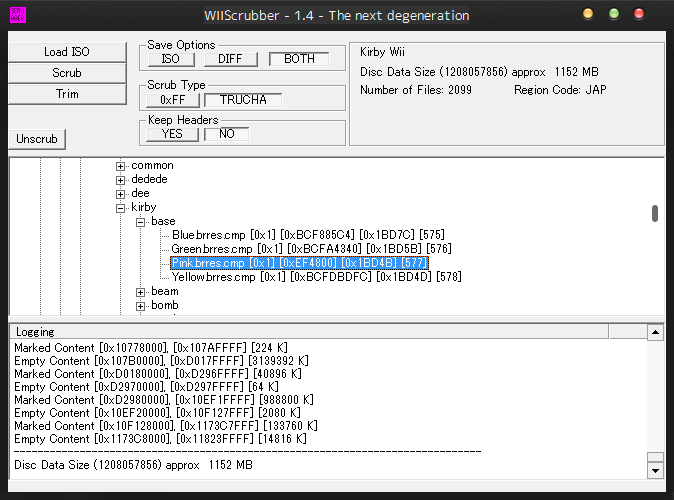Expand the dedede folder node
Image resolution: width=674 pixels, height=500 pixels.
121,180
